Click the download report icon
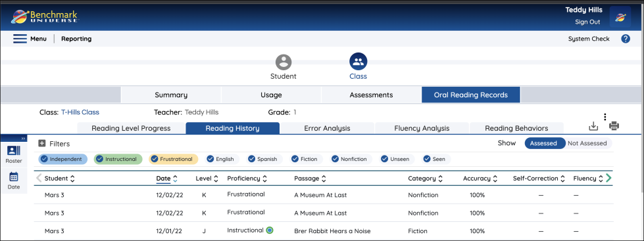Image resolution: width=644 pixels, height=241 pixels. (593, 126)
